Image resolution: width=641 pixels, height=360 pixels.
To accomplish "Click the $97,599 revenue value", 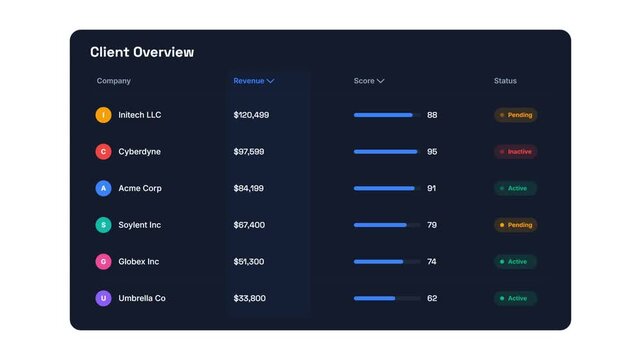I will 249,152.
